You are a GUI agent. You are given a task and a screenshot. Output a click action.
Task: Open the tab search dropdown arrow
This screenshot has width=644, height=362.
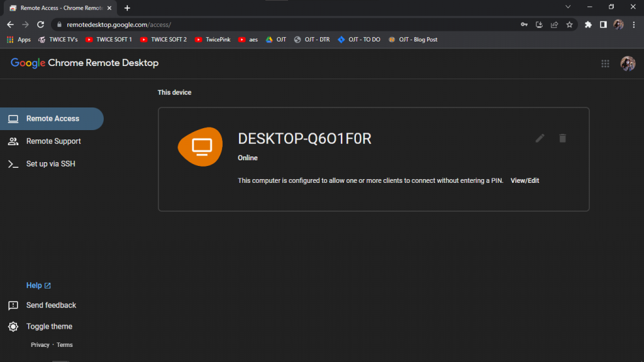click(x=568, y=7)
